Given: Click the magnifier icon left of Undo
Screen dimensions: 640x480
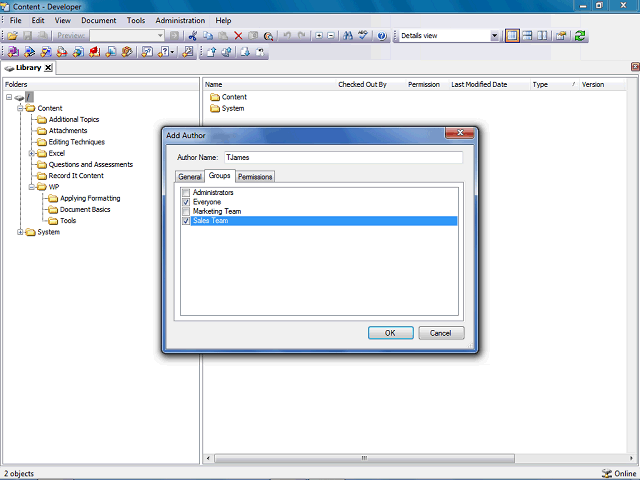Looking at the screenshot, I should click(x=268, y=36).
